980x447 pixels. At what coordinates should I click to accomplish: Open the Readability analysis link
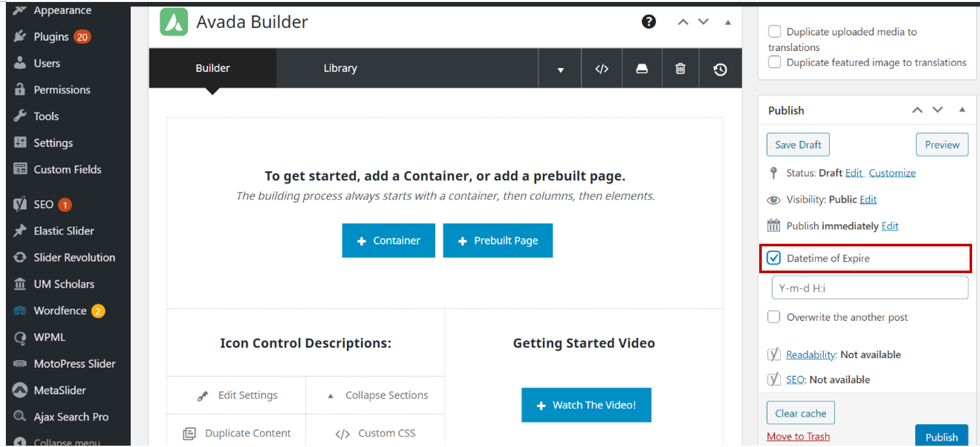point(811,354)
